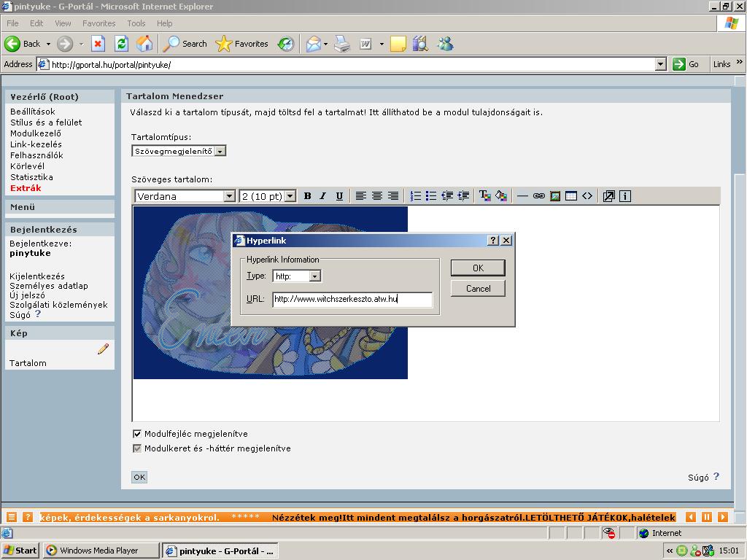The image size is (747, 560).
Task: Insert a numbered list
Action: click(416, 196)
